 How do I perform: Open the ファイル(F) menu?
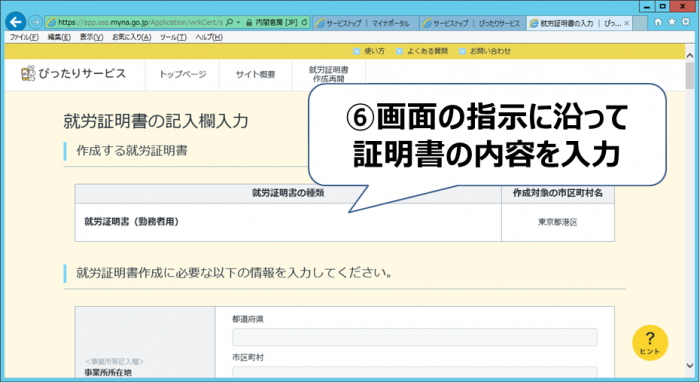(x=24, y=37)
